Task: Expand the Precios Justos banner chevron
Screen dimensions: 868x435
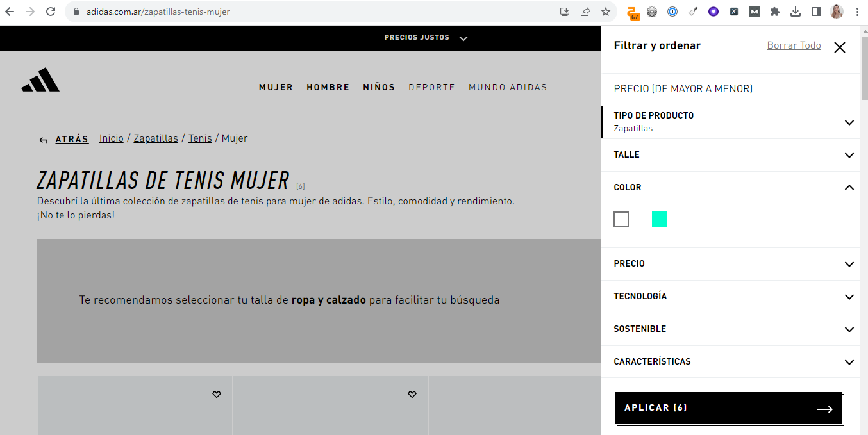Action: tap(463, 38)
